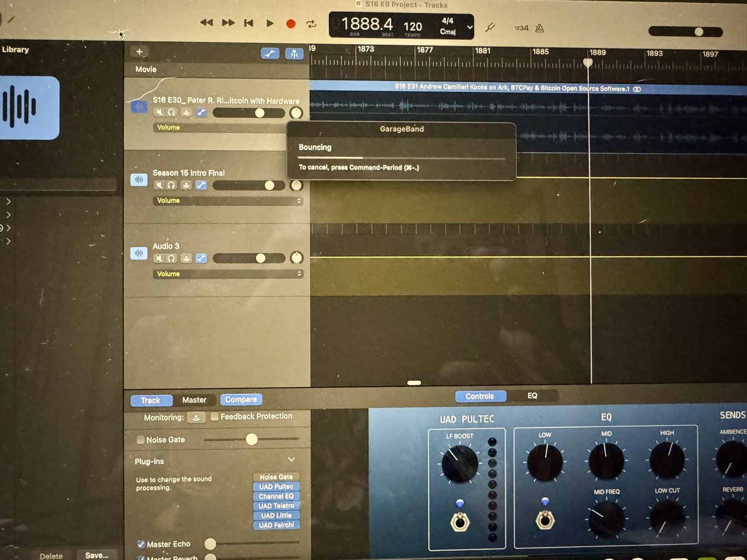Image resolution: width=747 pixels, height=560 pixels.
Task: Select the Controls tab
Action: (x=480, y=396)
